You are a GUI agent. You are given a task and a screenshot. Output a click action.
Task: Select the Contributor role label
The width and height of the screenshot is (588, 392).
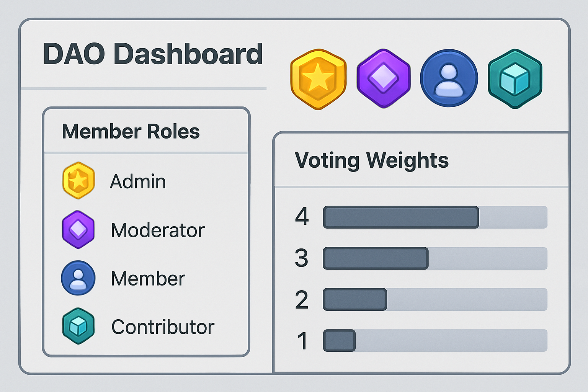point(163,327)
